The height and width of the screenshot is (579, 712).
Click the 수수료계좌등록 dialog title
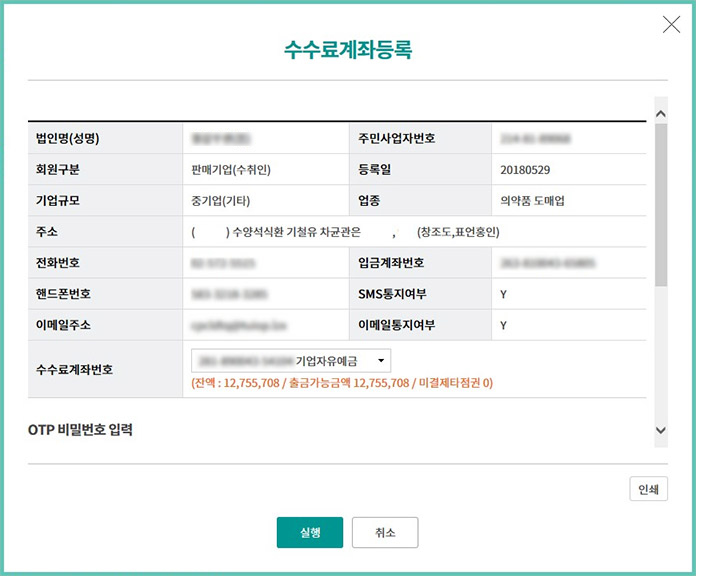point(348,50)
